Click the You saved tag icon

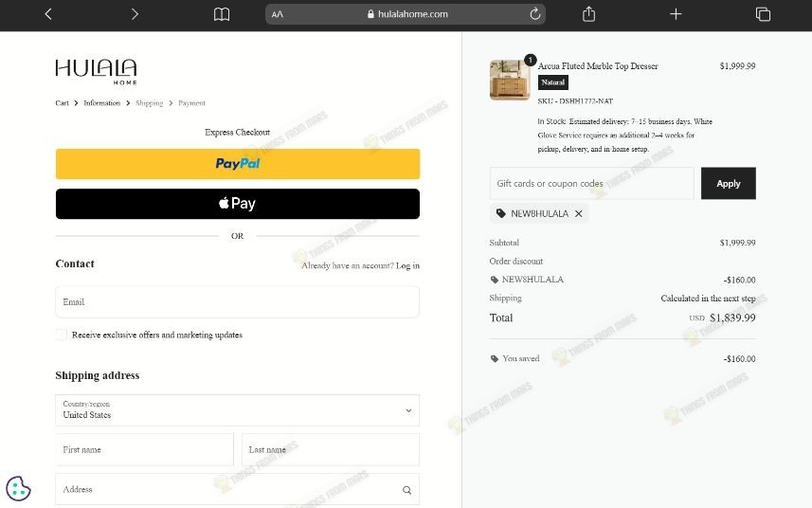click(x=494, y=358)
